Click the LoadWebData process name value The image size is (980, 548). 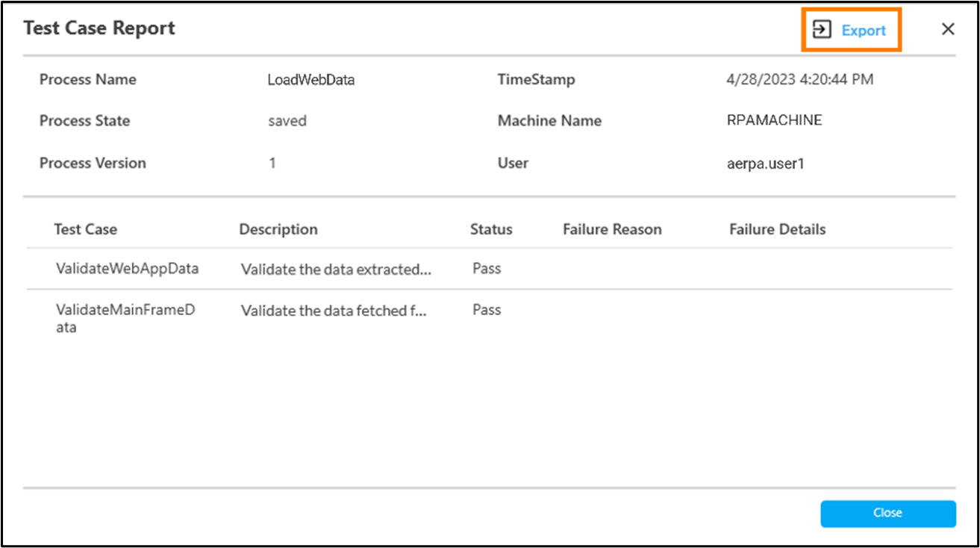pos(311,80)
